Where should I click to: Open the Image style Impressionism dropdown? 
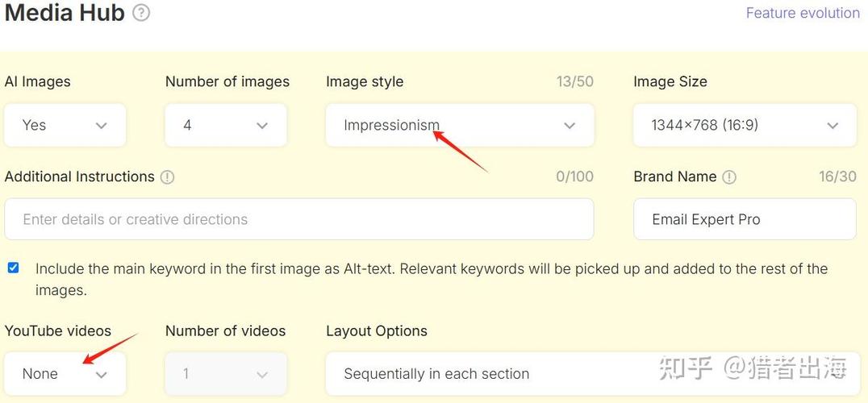[x=459, y=125]
